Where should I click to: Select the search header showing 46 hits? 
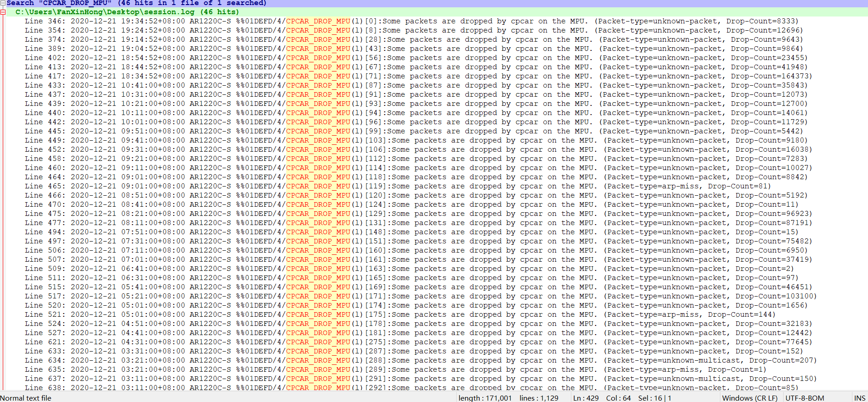tap(137, 3)
